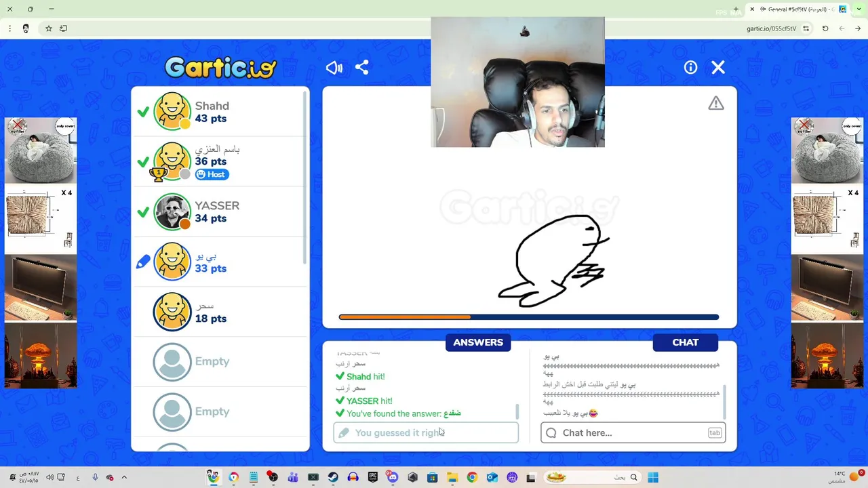Open Outlook from the taskbar
Viewport: 868px width, 488px height.
492,477
